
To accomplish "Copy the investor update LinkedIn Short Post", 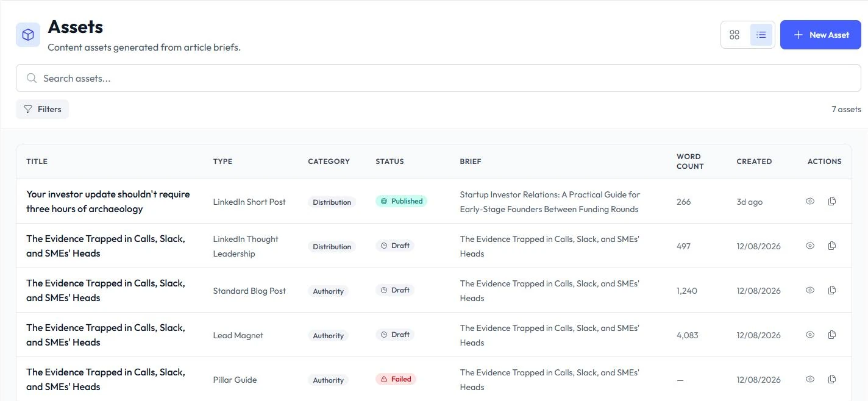I will pos(832,201).
